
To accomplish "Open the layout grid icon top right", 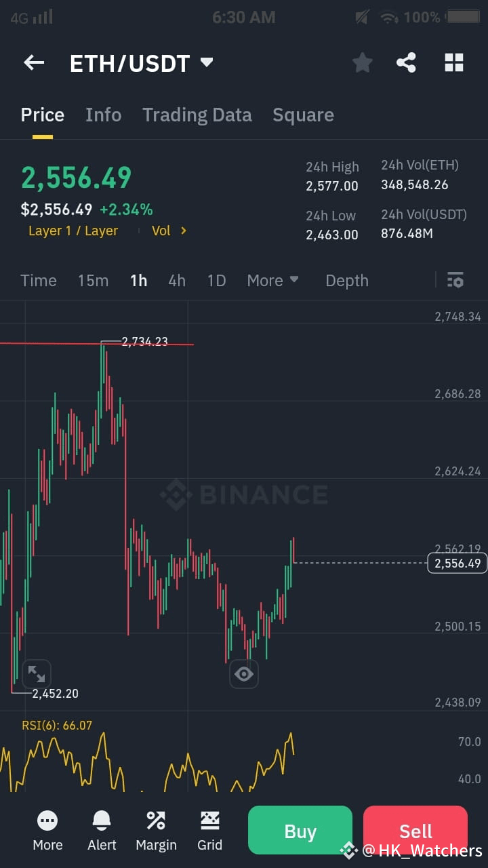I will pos(453,62).
